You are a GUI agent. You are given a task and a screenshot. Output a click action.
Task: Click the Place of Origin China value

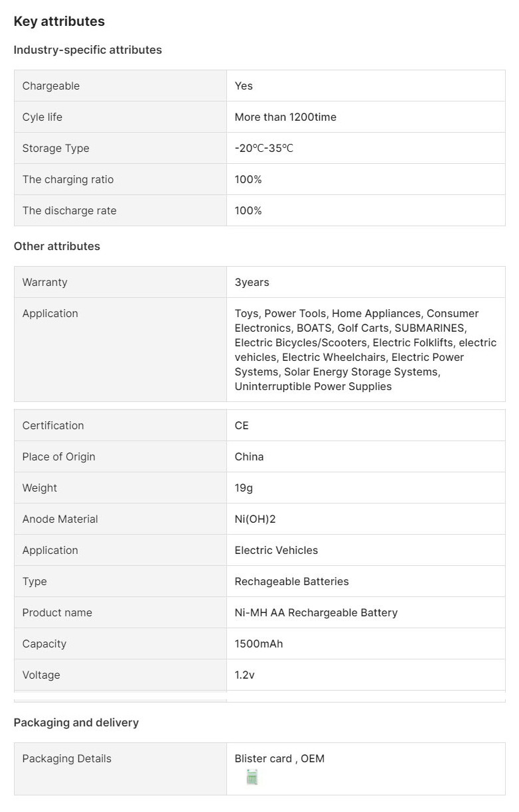(249, 456)
